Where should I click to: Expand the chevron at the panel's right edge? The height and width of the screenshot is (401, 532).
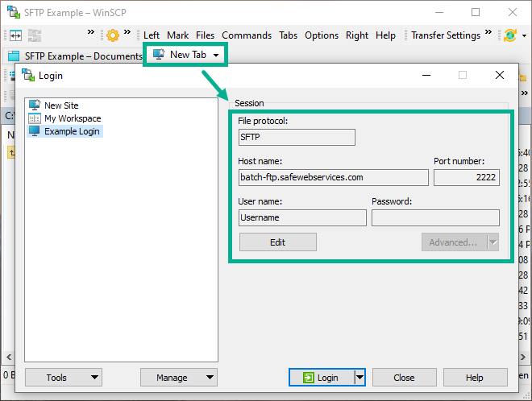[525, 93]
